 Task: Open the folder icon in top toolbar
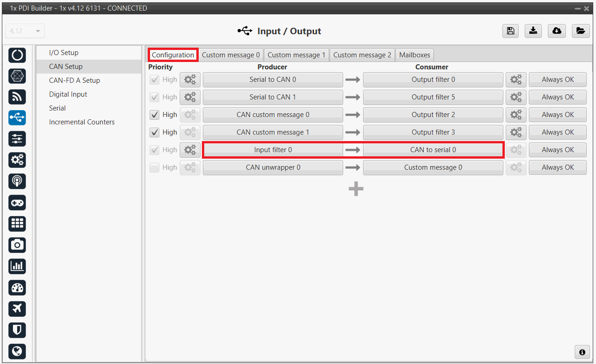click(580, 31)
